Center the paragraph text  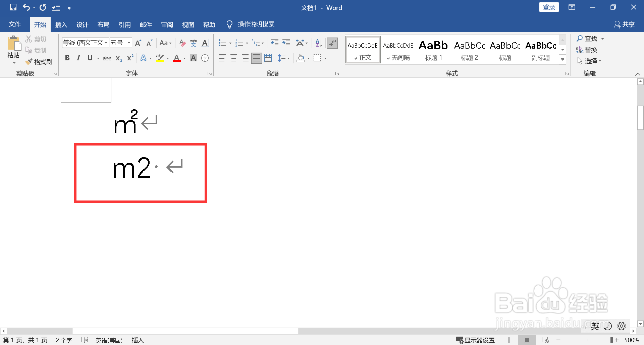234,58
